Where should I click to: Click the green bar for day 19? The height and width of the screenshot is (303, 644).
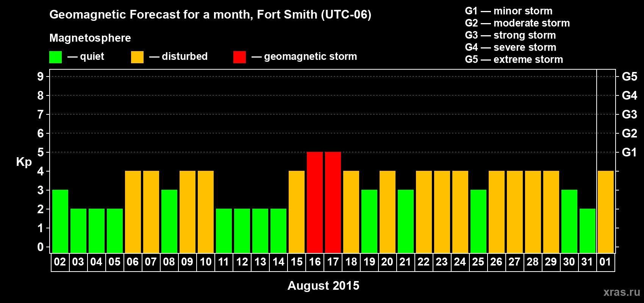pyautogui.click(x=369, y=221)
